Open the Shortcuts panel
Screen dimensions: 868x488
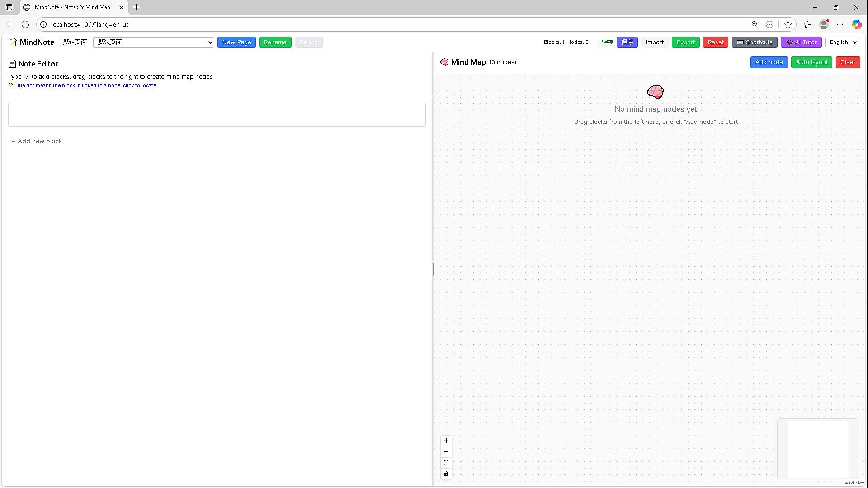(754, 42)
